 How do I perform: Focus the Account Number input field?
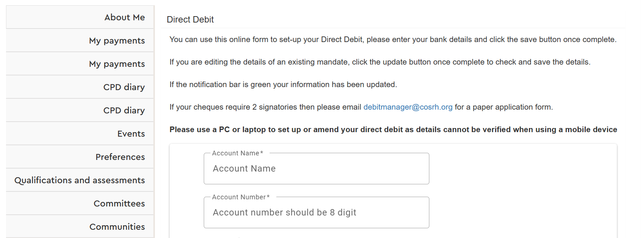[x=316, y=213]
